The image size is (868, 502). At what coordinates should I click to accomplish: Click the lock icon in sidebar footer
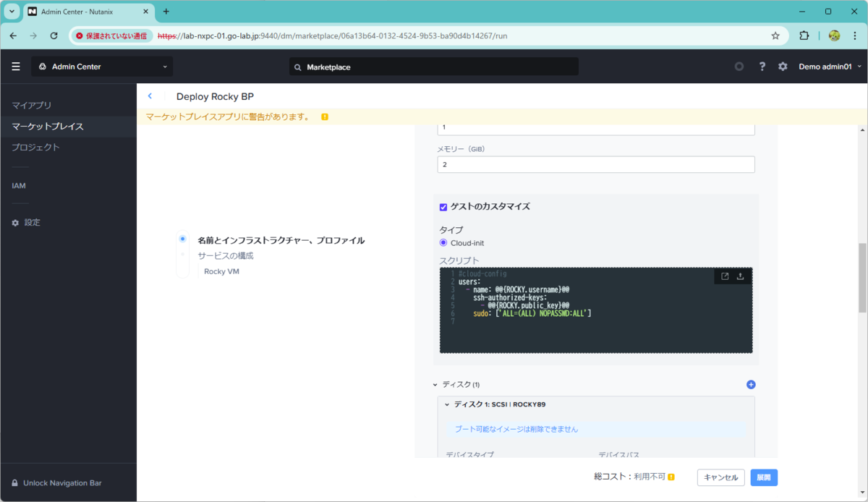tap(14, 483)
